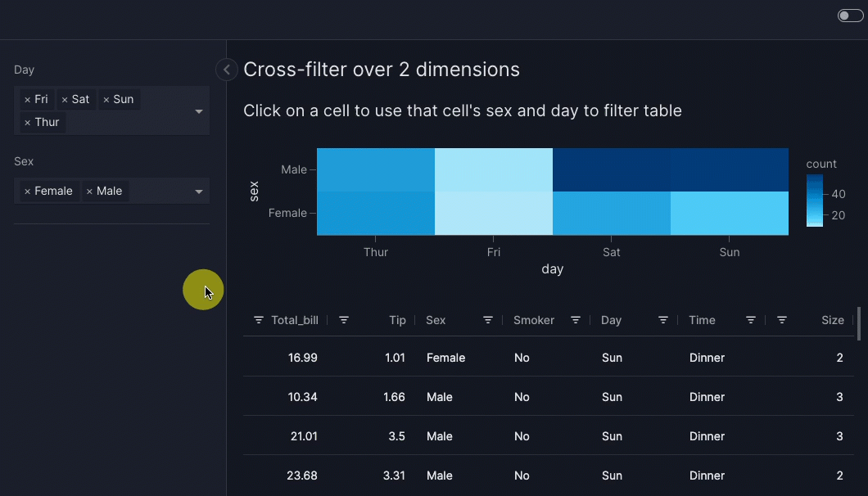Open the Time column filter icon
Viewport: 868px width, 496px height.
click(751, 320)
